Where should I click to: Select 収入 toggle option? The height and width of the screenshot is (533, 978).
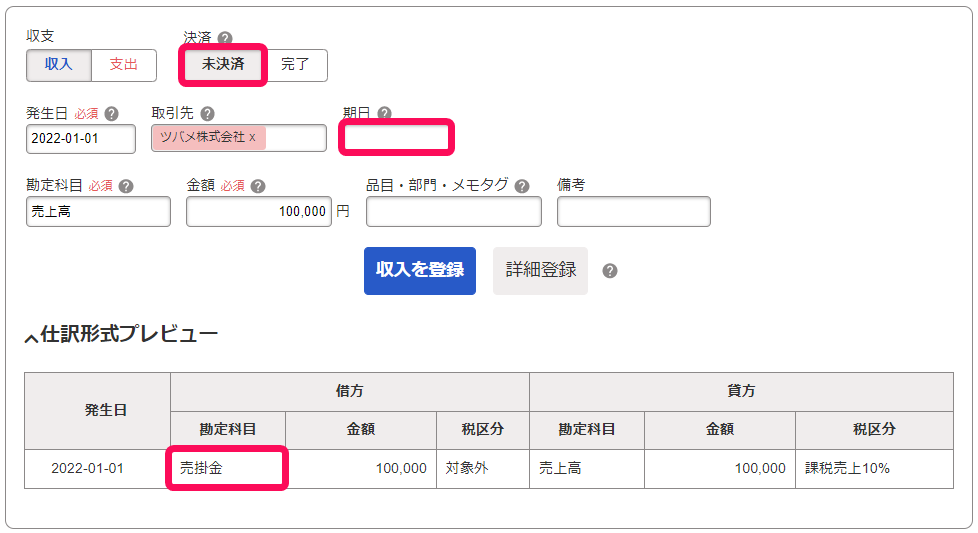pos(59,65)
